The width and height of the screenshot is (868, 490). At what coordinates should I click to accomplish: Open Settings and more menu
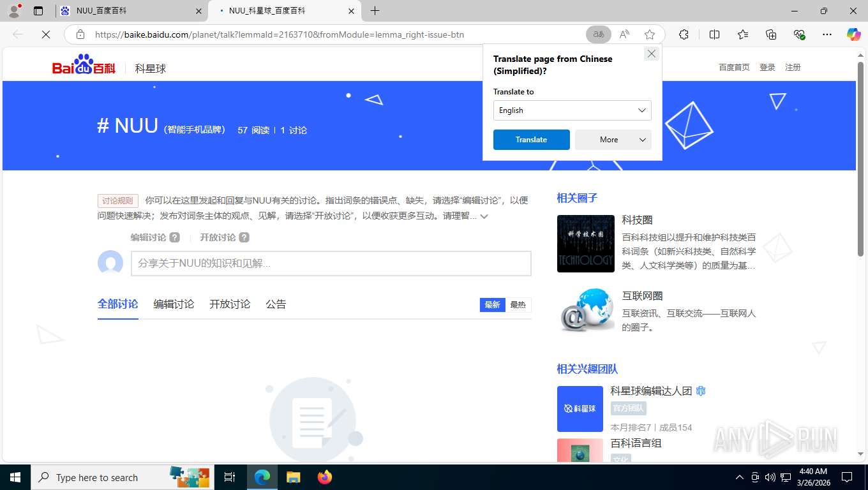point(827,34)
